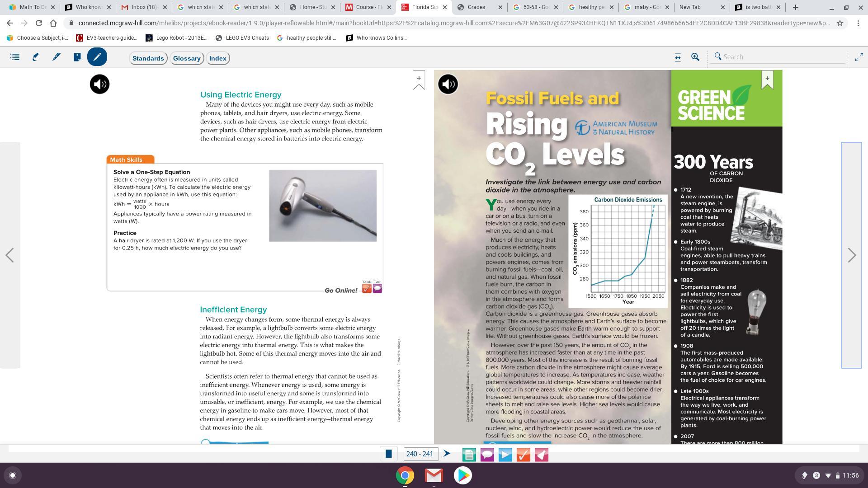
Task: Play audio for the left page
Action: [x=99, y=84]
